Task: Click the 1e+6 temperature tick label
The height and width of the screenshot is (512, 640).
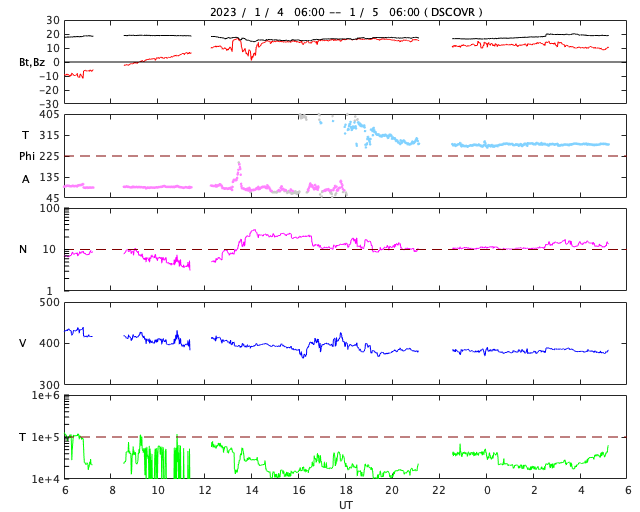Action: pos(46,395)
